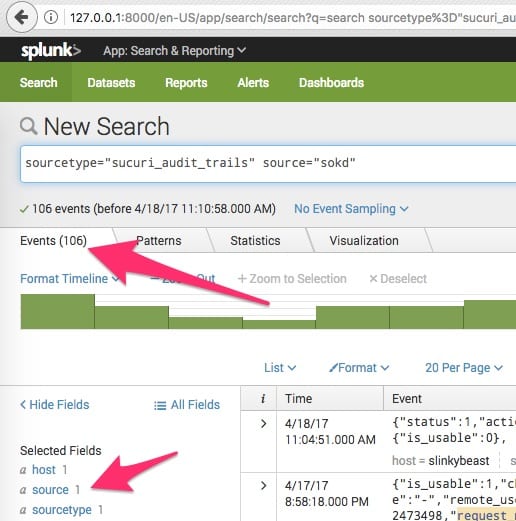Click the Deselect X in timeline controls

tap(373, 279)
